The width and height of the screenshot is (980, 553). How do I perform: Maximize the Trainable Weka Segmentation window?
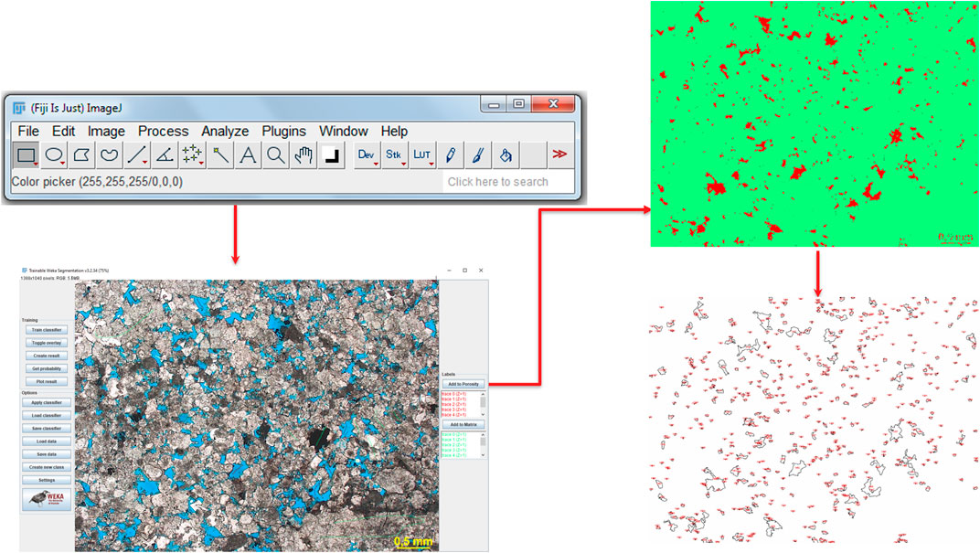click(464, 271)
